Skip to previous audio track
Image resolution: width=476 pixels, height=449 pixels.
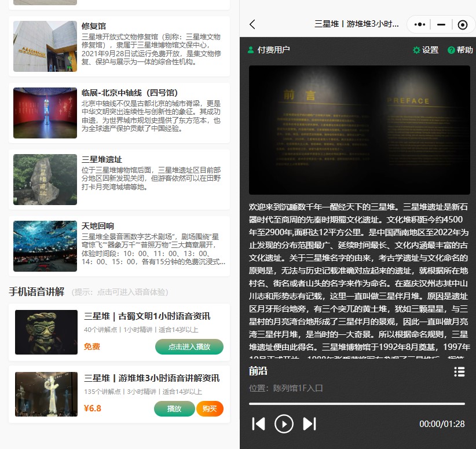[x=258, y=424]
